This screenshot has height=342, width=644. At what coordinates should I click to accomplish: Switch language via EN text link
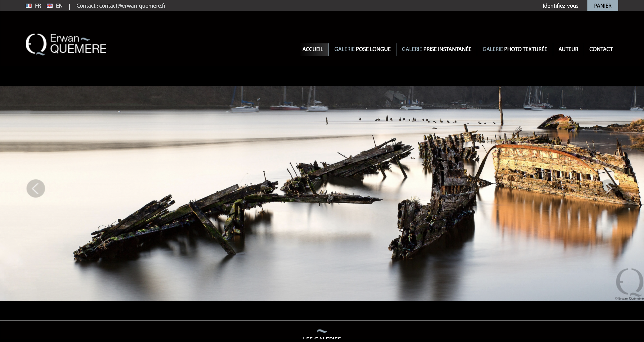click(x=59, y=6)
